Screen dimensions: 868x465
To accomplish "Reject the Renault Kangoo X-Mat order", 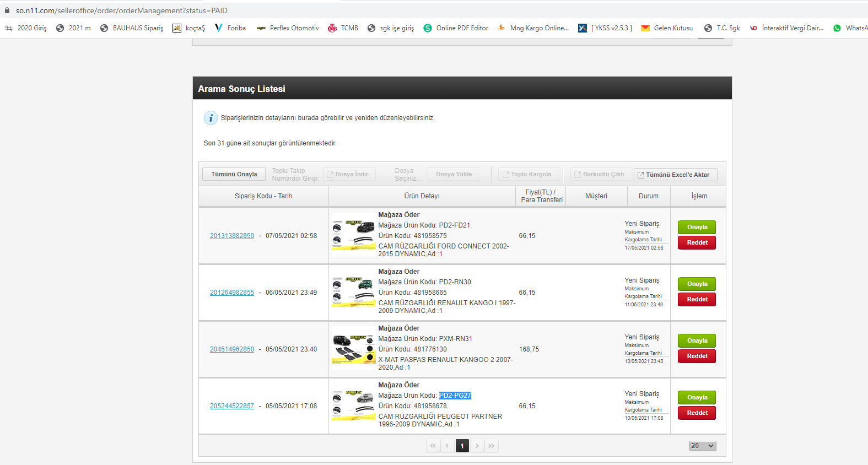I will point(697,356).
